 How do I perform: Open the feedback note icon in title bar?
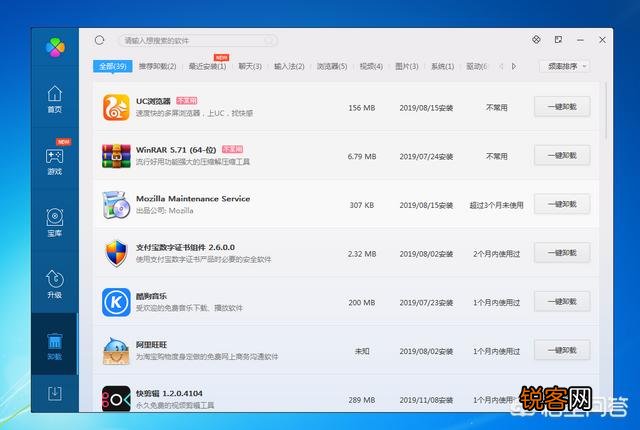(x=558, y=40)
